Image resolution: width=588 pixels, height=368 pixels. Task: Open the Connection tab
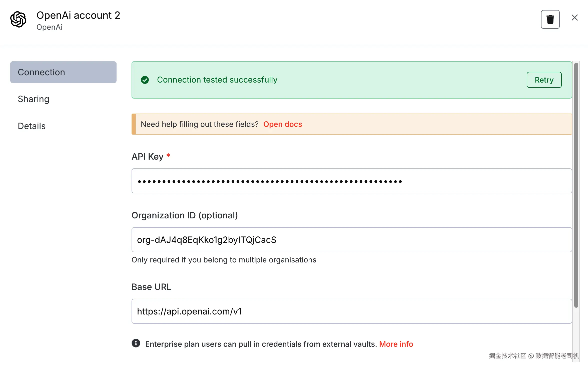pyautogui.click(x=63, y=72)
